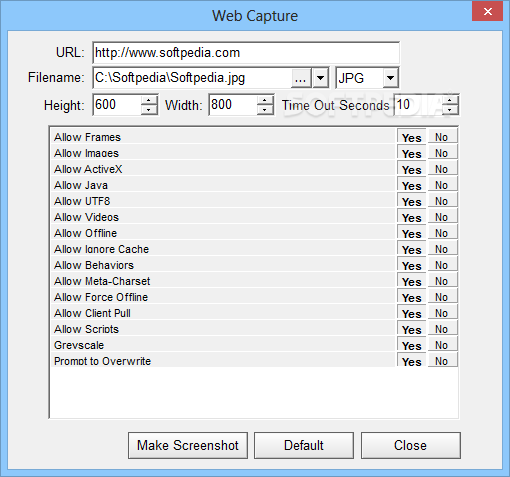The height and width of the screenshot is (477, 510).
Task: Expand the Filename history dropdown arrow
Action: 320,78
